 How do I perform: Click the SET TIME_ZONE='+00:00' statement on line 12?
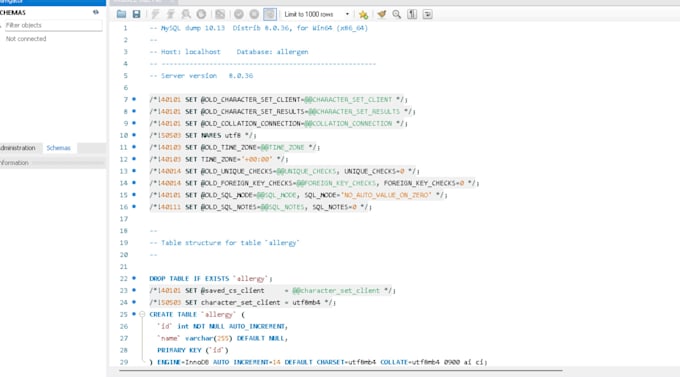pos(219,159)
